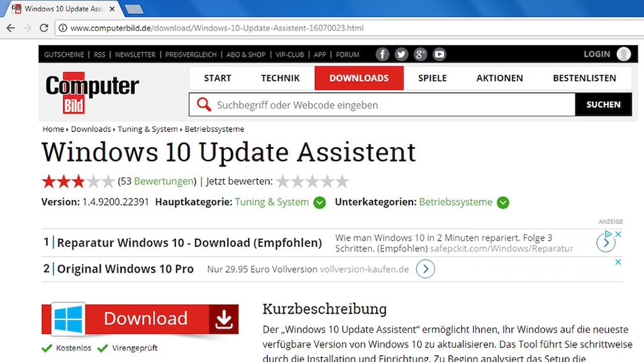Select the BESTENLISTEN menu item
Image resolution: width=644 pixels, height=362 pixels.
pyautogui.click(x=584, y=78)
